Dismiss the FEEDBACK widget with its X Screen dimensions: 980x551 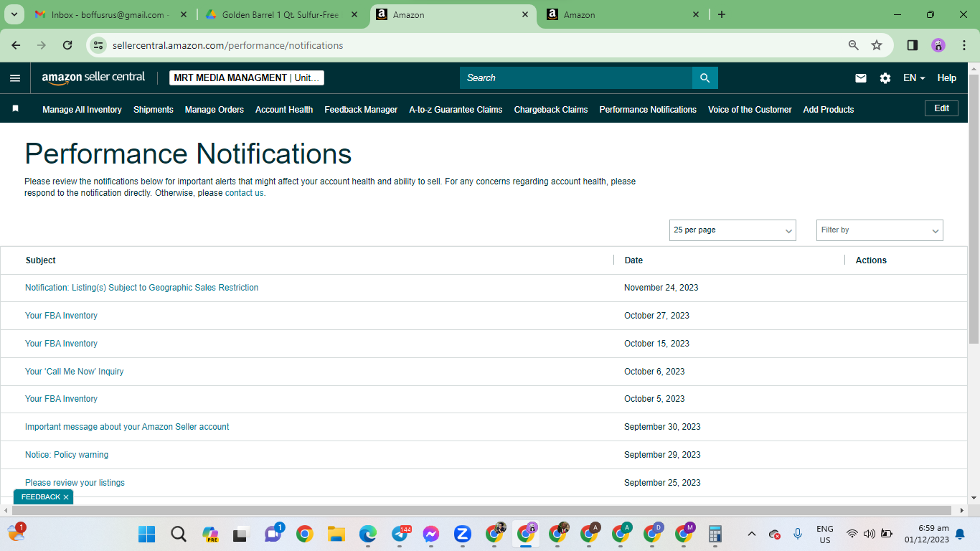click(66, 497)
